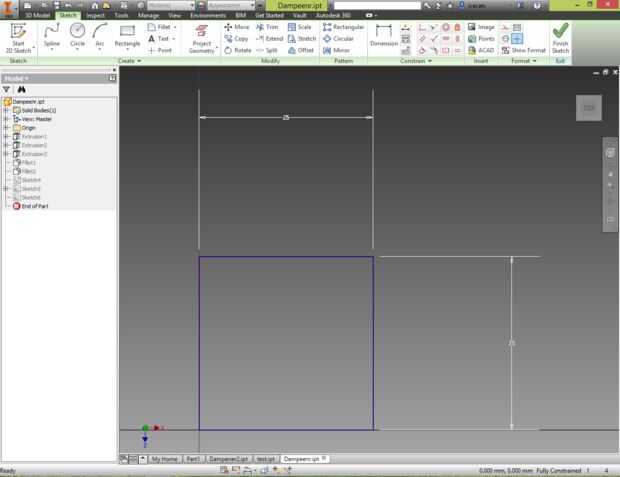The height and width of the screenshot is (477, 620).
Task: Switch to the Environments ribbon tab
Action: [208, 15]
